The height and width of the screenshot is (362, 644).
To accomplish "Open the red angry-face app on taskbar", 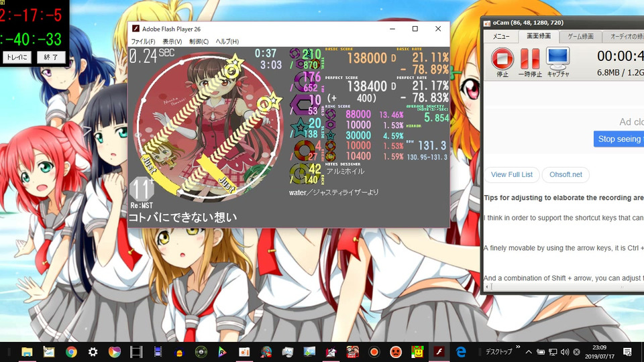I will pyautogui.click(x=396, y=352).
